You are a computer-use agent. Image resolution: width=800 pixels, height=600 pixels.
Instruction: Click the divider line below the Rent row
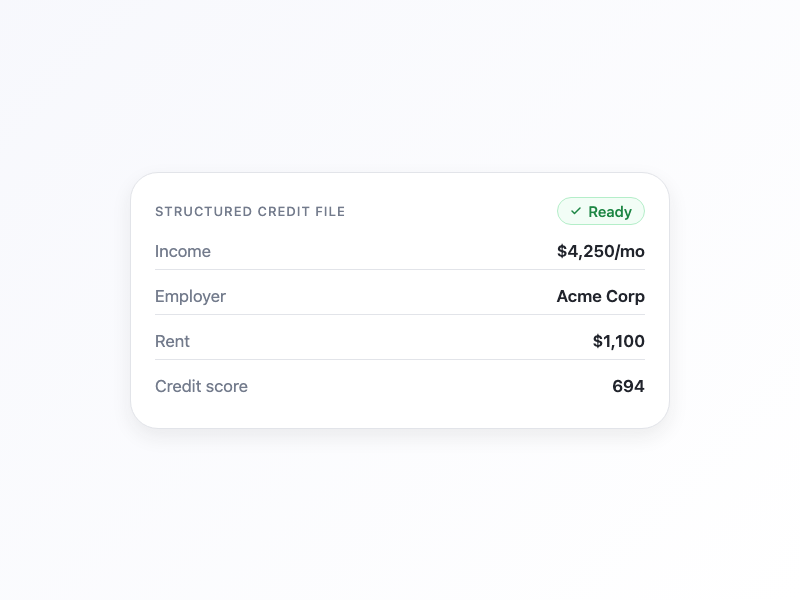coord(400,359)
